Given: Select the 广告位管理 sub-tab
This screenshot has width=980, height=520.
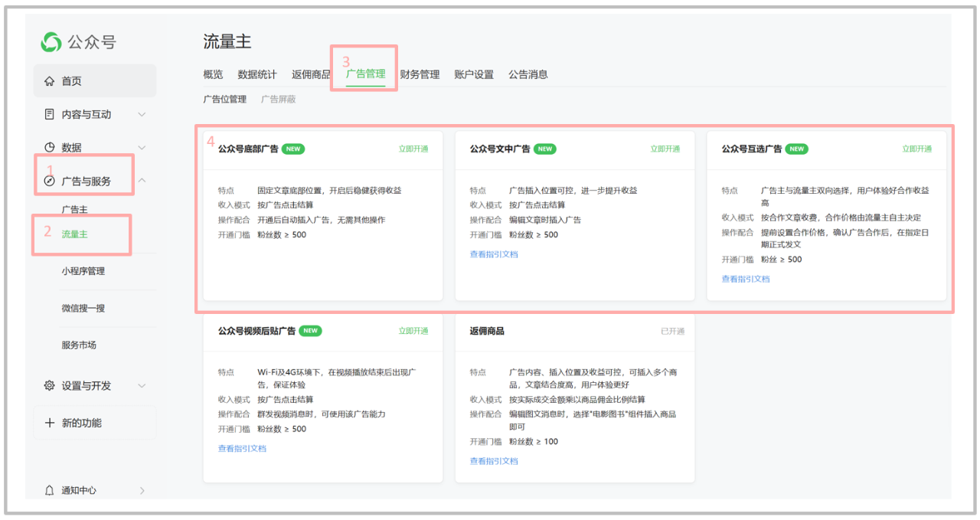Looking at the screenshot, I should (225, 99).
